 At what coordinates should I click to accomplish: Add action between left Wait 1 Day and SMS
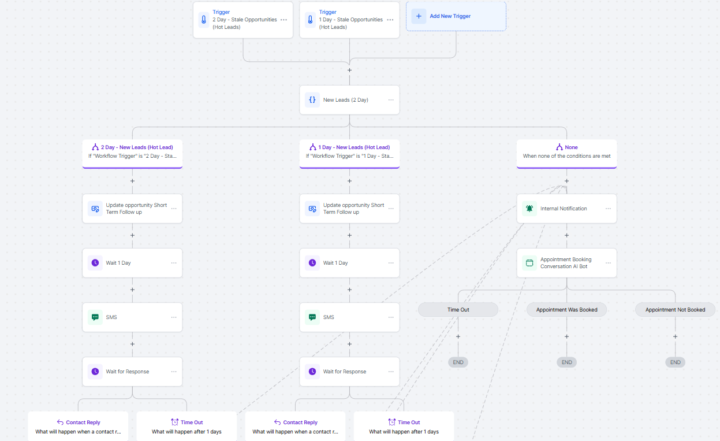tap(132, 290)
